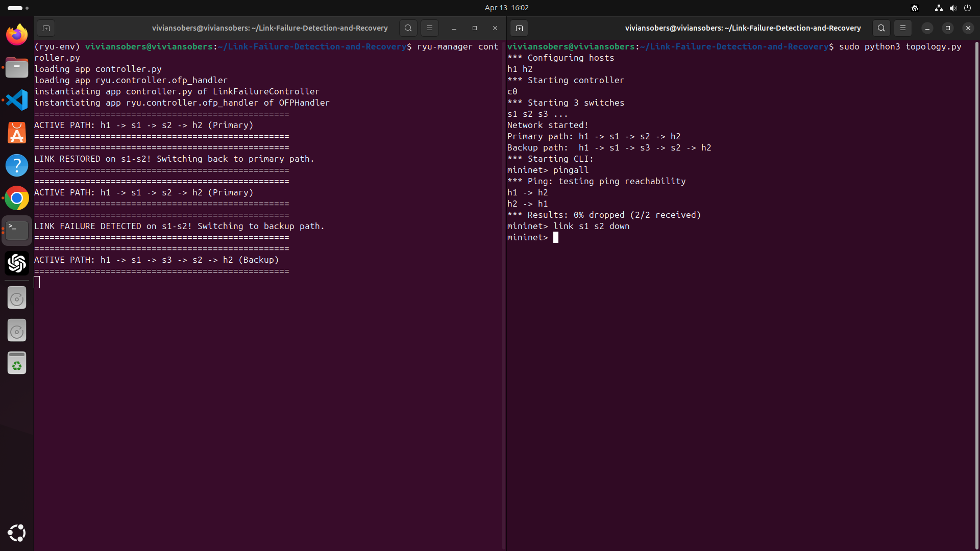Show applications via Ubuntu logo
The height and width of the screenshot is (551, 980).
pos(17,533)
